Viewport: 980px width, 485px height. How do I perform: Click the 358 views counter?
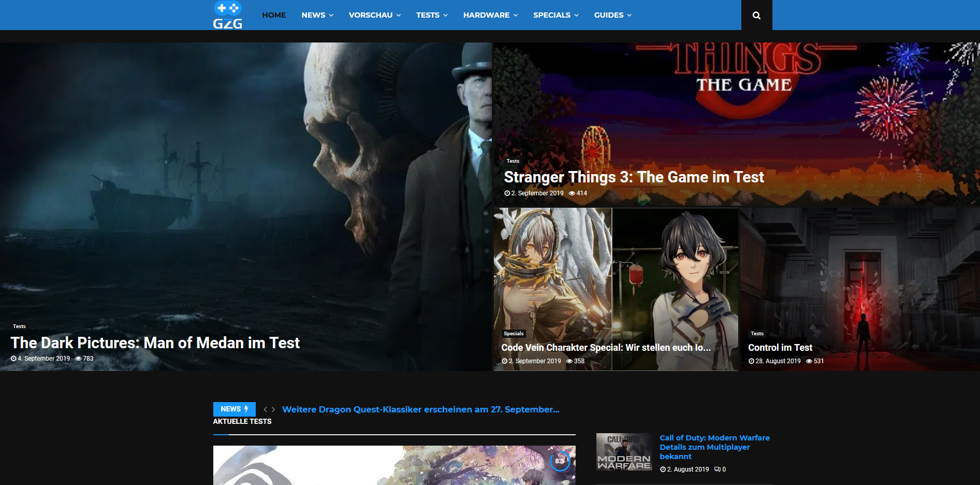pyautogui.click(x=575, y=361)
